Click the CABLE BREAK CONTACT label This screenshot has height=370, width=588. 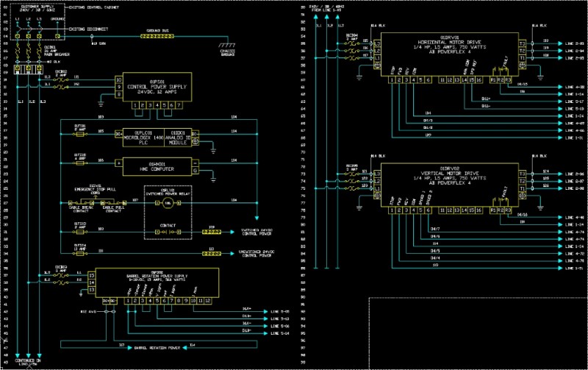(81, 209)
